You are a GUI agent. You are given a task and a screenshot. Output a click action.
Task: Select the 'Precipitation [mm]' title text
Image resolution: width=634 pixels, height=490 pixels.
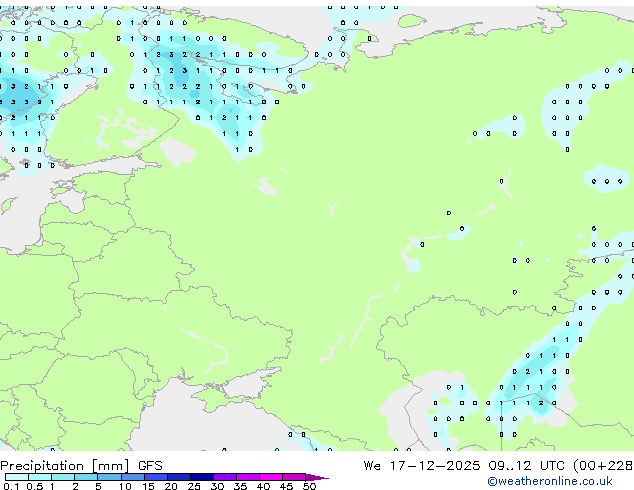click(65, 466)
